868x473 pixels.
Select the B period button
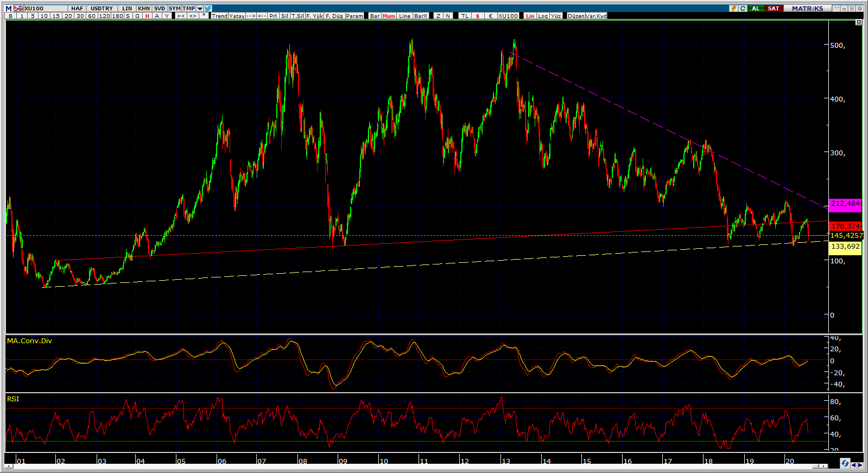(10, 16)
